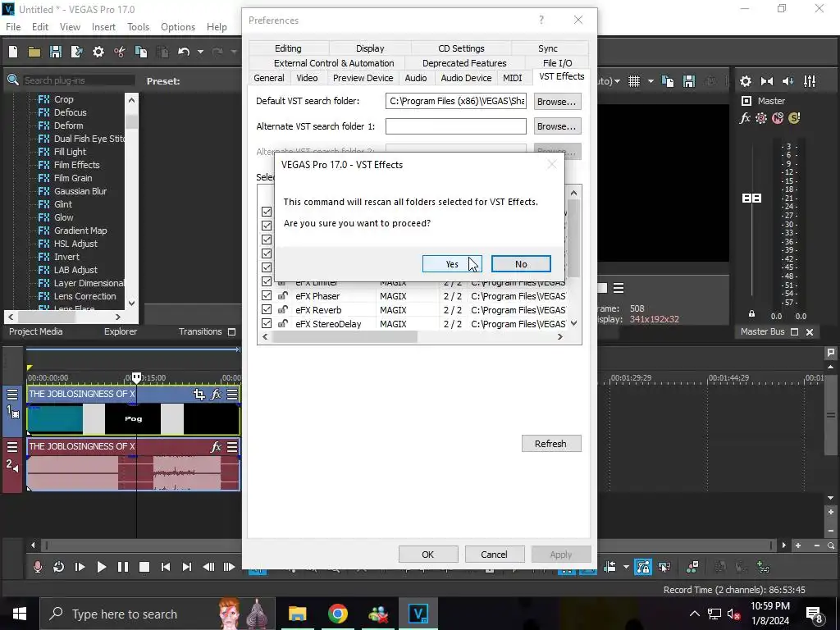Go to start of the project
Viewport: 840px width, 630px height.
[166, 567]
